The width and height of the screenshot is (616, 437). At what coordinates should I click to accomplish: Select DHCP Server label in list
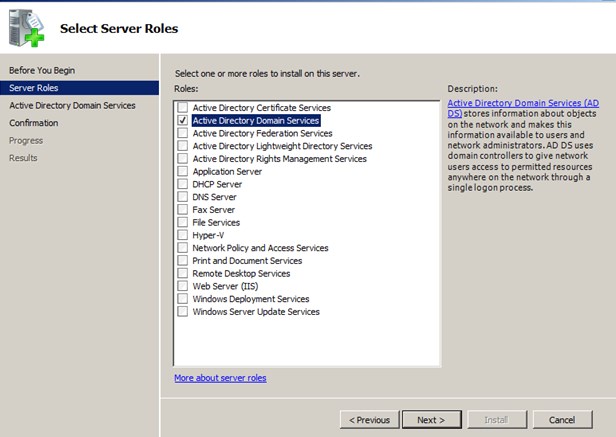click(217, 184)
